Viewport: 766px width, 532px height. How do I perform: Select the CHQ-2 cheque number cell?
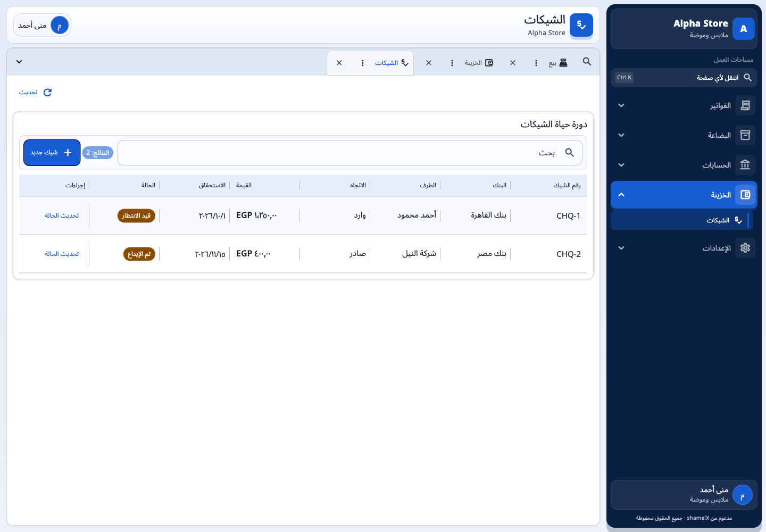click(x=569, y=254)
